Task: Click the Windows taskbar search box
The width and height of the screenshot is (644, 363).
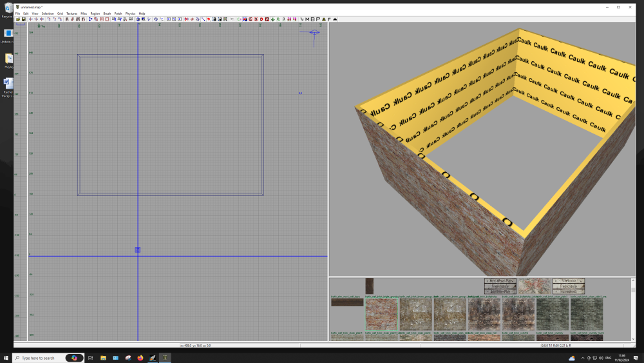Action: pos(48,358)
